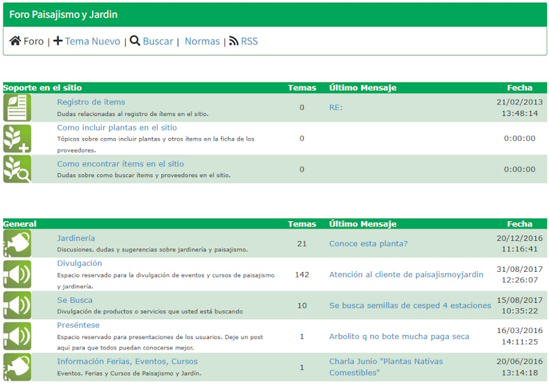Image resolution: width=549 pixels, height=392 pixels.
Task: Click the 'Foro Paisajismo y Jardin' header title
Action: [x=63, y=14]
